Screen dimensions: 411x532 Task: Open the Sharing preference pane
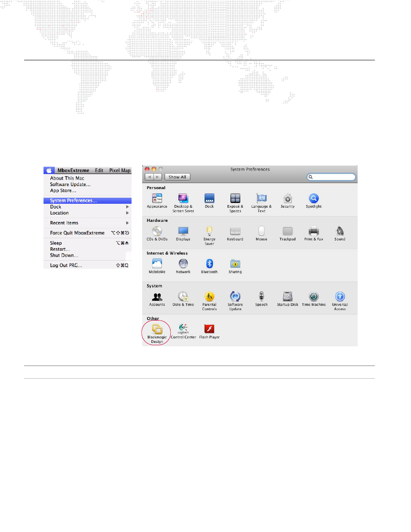tap(235, 266)
